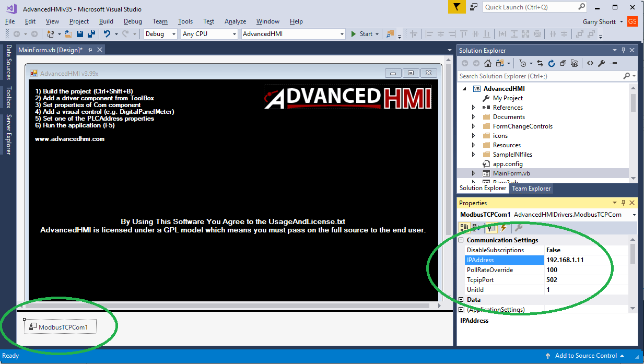Open Data Sources side tab

click(x=9, y=62)
